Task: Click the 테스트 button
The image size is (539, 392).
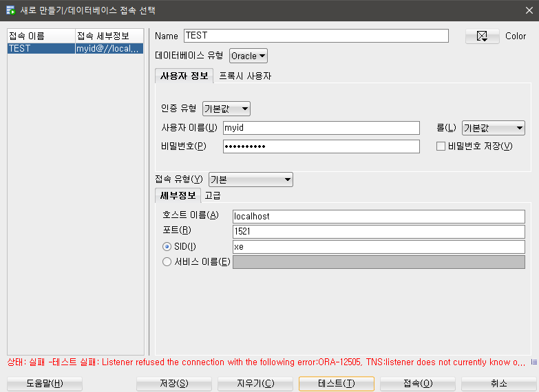Action: (337, 384)
